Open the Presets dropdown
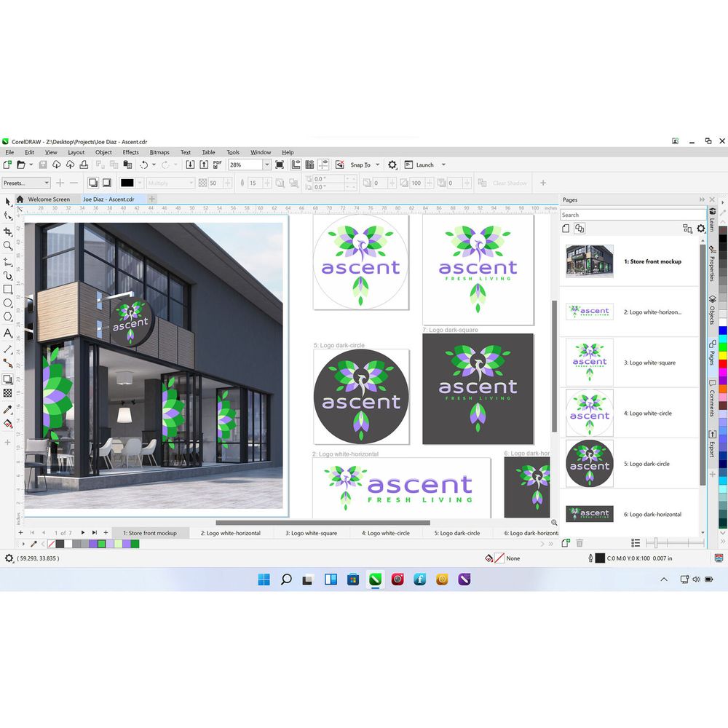 (x=25, y=183)
